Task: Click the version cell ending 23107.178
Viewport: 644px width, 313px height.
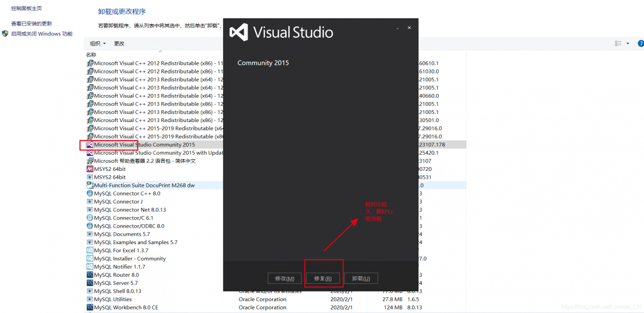Action: point(432,145)
